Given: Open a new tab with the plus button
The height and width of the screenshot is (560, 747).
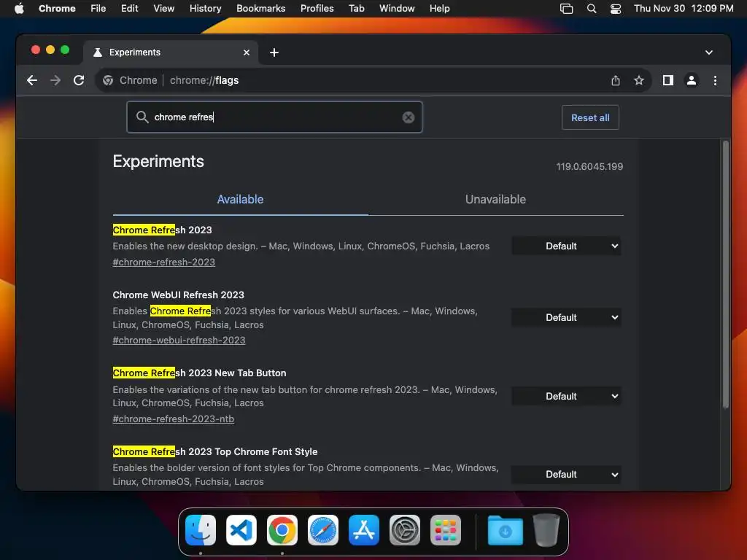Looking at the screenshot, I should pos(274,52).
